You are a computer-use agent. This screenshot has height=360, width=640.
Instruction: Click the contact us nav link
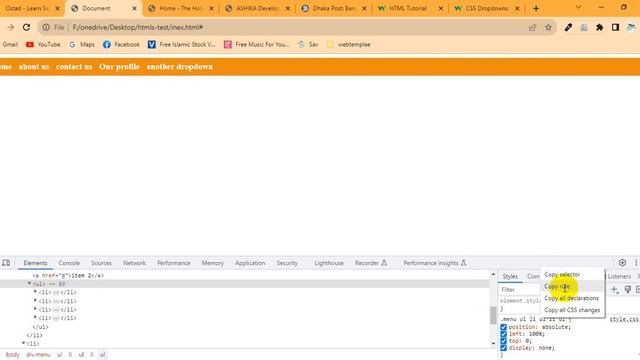(x=74, y=67)
